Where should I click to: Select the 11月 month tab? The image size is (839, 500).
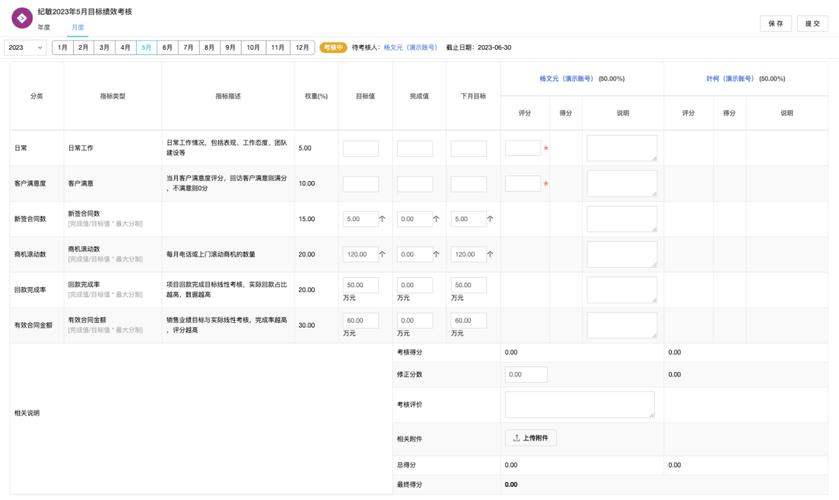(278, 48)
